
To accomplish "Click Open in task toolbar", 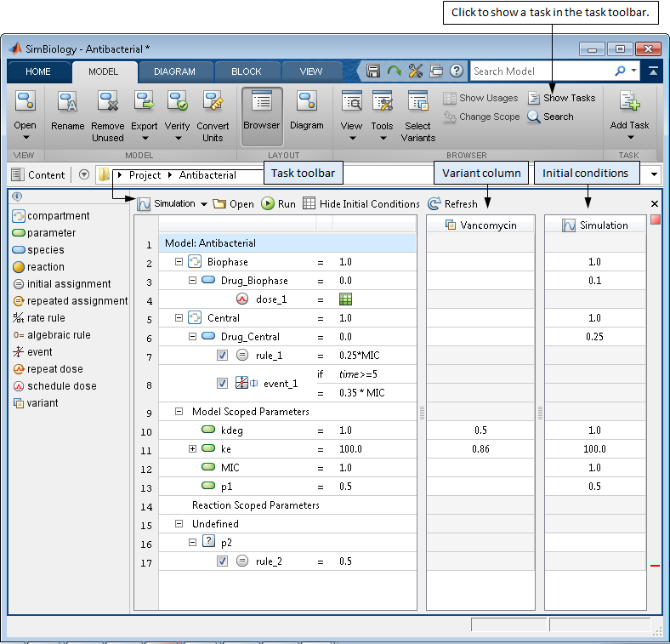I will [233, 204].
